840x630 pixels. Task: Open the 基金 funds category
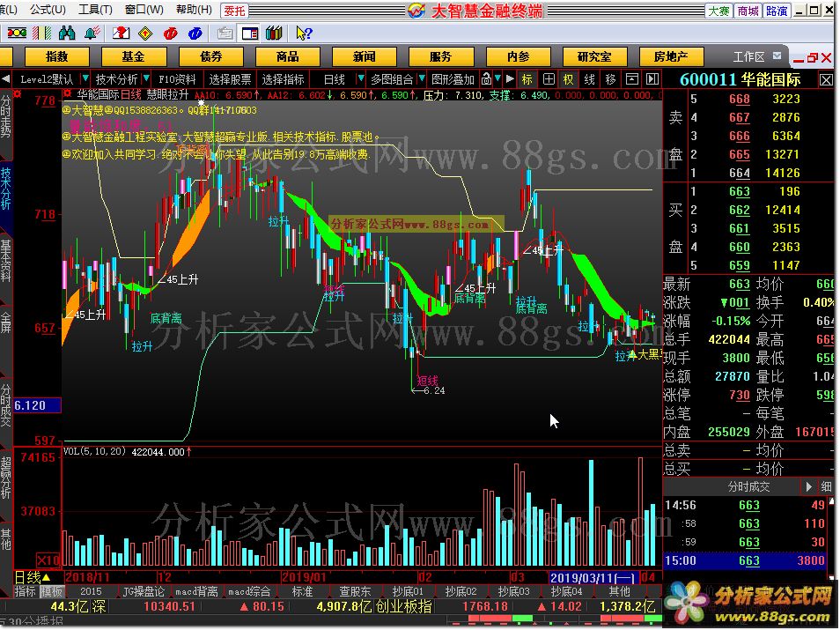tap(133, 57)
